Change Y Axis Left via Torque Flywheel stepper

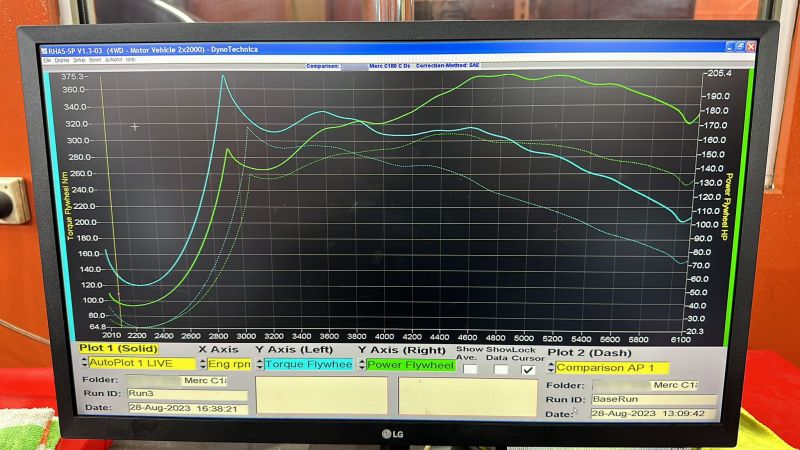coord(260,364)
